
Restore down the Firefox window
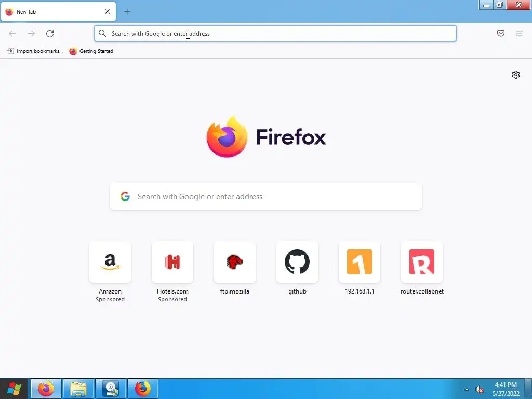pos(500,5)
